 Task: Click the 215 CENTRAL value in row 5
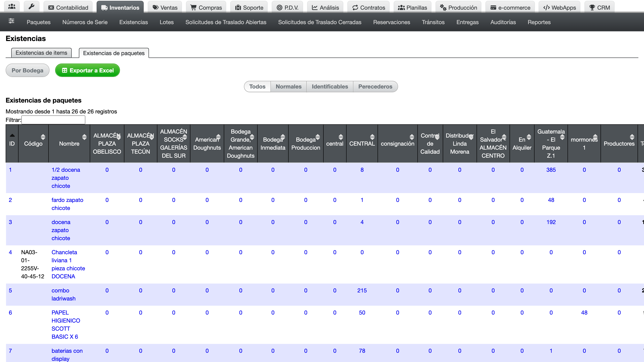click(362, 291)
